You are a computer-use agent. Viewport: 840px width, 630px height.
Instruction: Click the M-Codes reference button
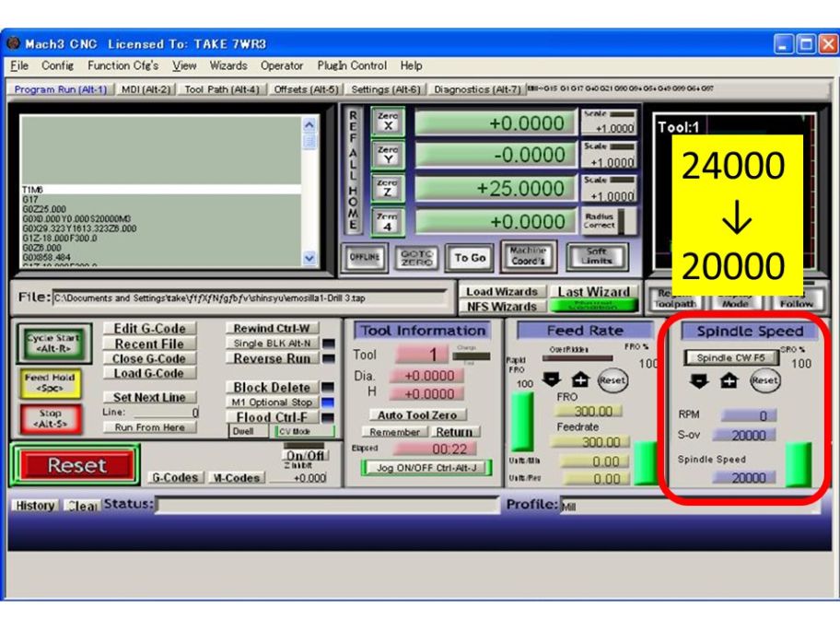point(236,477)
